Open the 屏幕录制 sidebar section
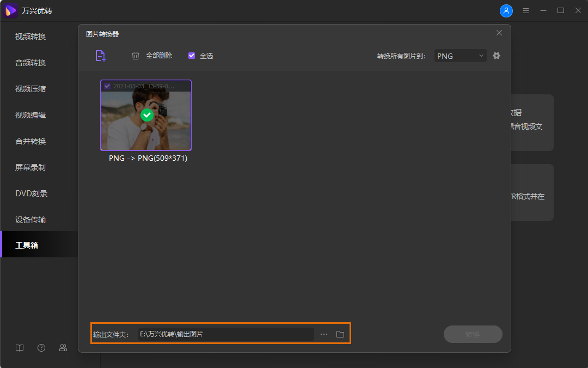 pos(30,167)
